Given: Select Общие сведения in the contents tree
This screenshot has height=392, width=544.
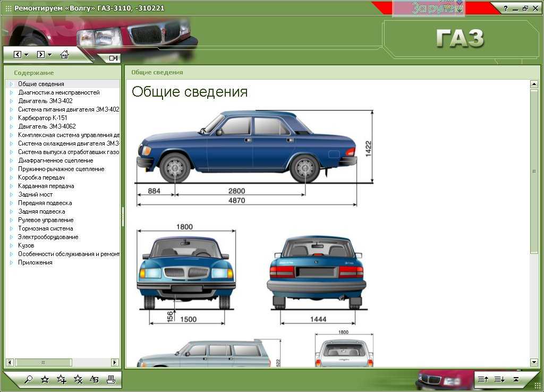Looking at the screenshot, I should 41,84.
